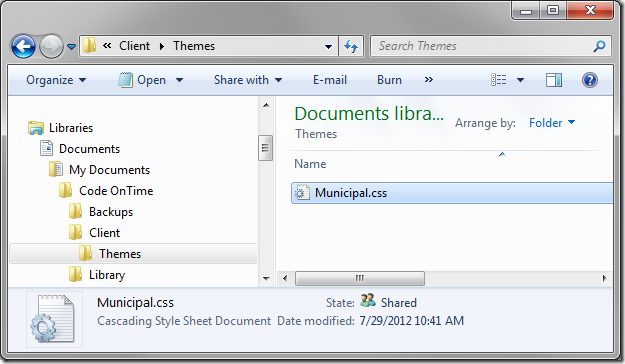Click Cascading Style Sheet Document text
The height and width of the screenshot is (364, 625).
(184, 321)
